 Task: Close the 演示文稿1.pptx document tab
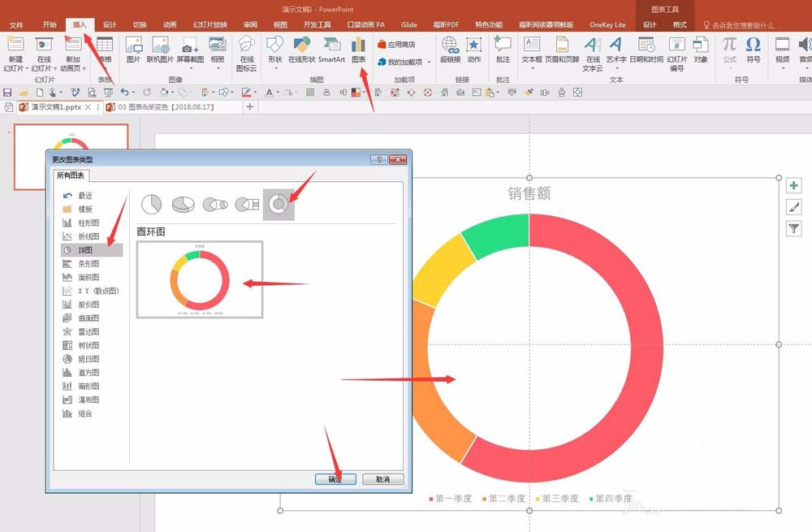tap(88, 106)
